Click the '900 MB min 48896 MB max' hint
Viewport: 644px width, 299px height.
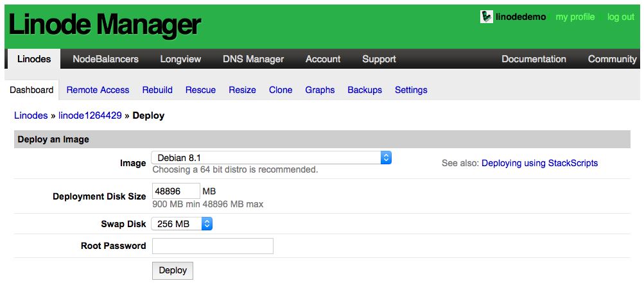click(x=208, y=204)
